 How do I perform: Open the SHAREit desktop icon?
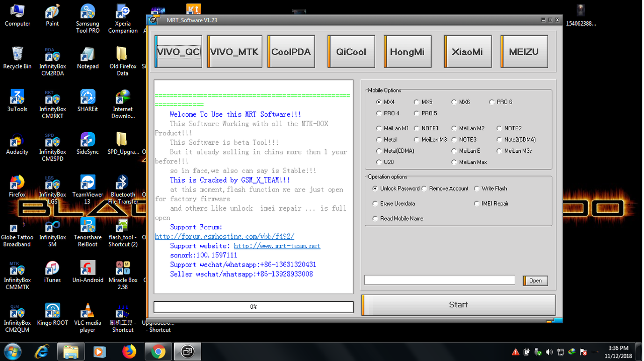[x=88, y=101]
